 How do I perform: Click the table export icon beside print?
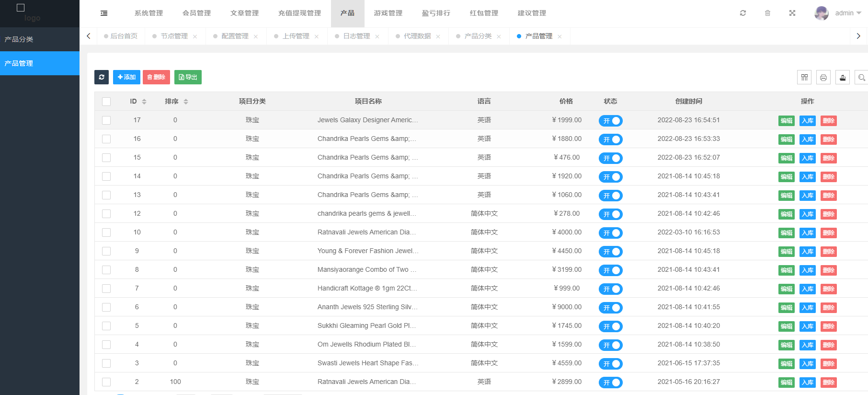(x=843, y=77)
